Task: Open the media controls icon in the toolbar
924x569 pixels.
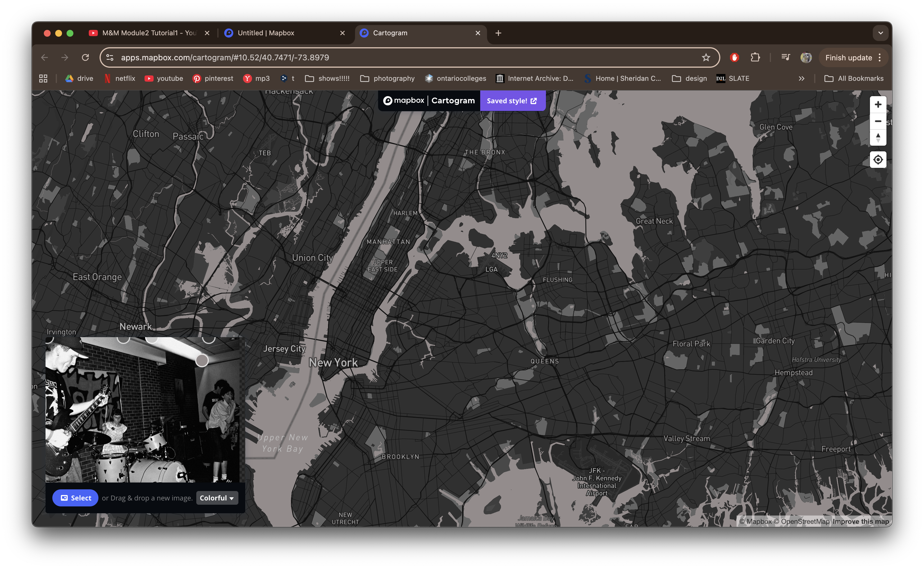Action: point(785,57)
